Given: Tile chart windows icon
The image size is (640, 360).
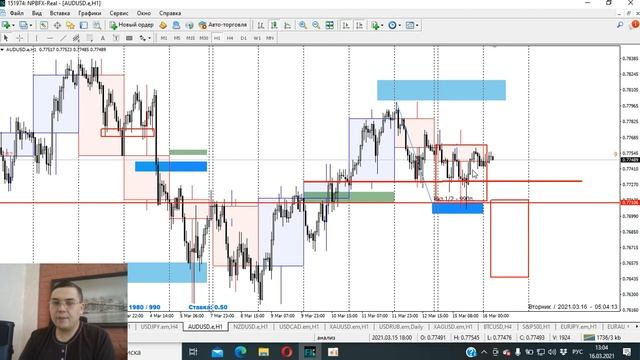Looking at the screenshot, I should 329,25.
